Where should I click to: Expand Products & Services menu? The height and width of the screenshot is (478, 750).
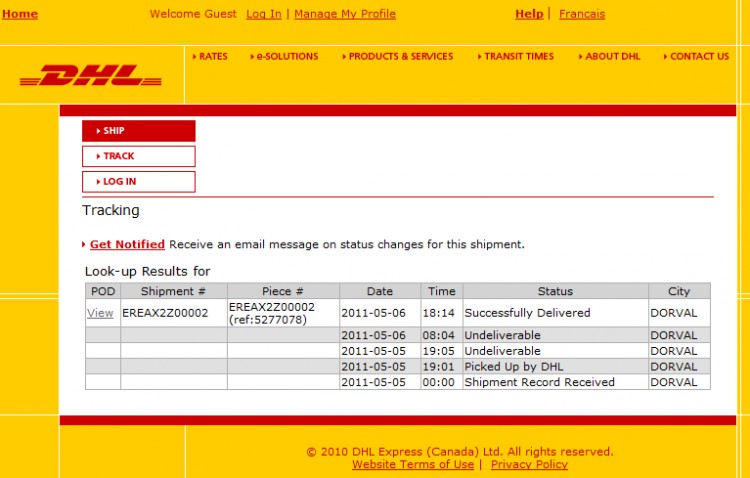click(400, 57)
